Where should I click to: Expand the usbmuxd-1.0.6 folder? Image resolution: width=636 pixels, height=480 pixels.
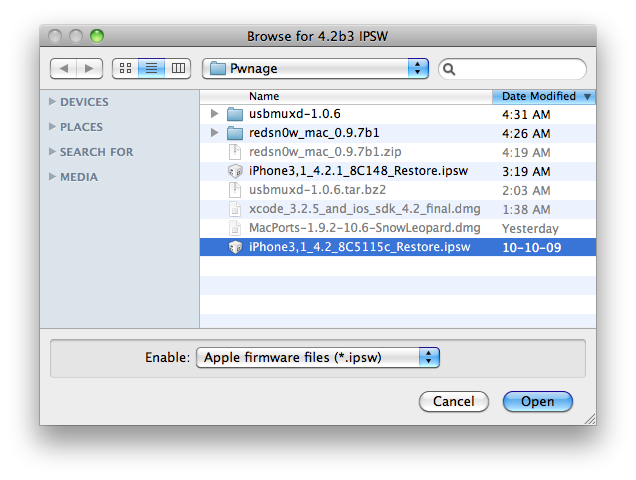point(215,114)
